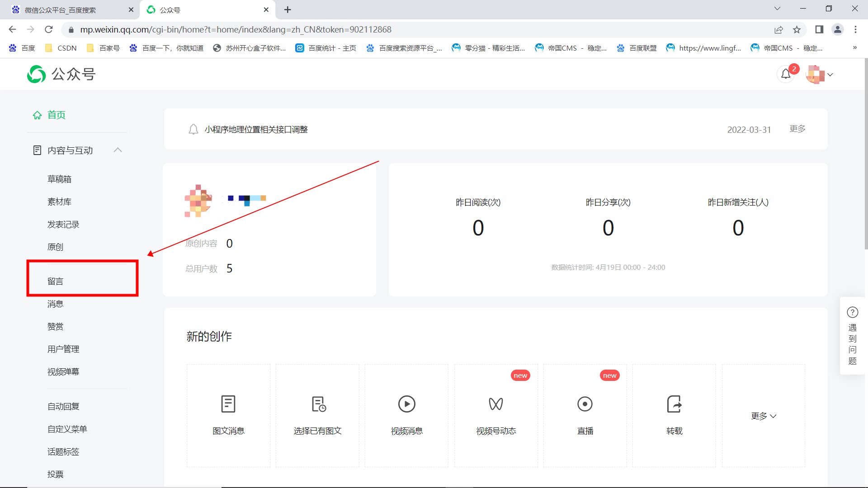Click the browser back arrow

[12, 29]
